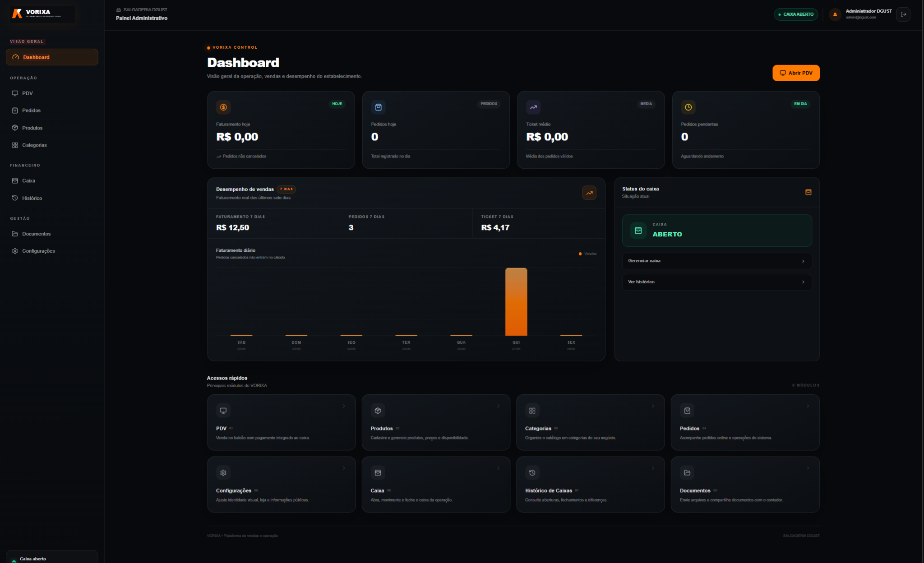Select Dashboard in the sidebar menu
This screenshot has height=563, width=924.
(x=52, y=57)
